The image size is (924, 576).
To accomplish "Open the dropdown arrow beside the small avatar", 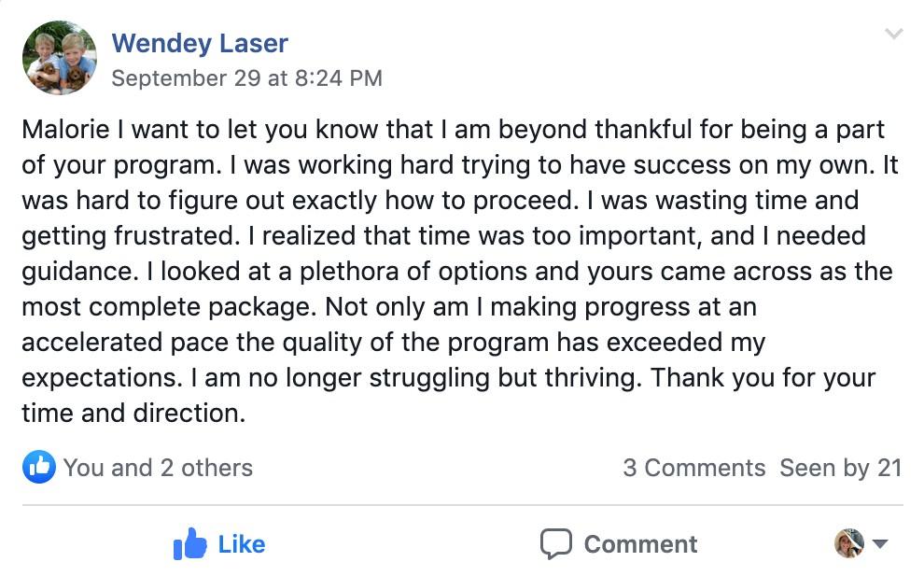I will (879, 543).
